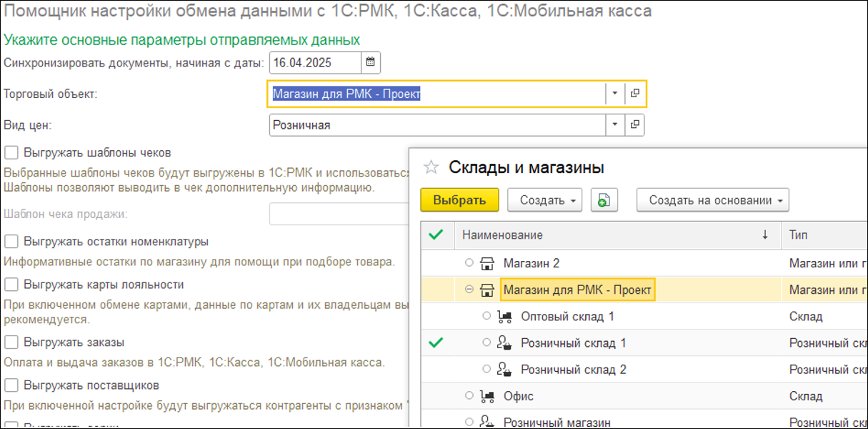868x429 pixels.
Task: Click the open icon next to Вид цен
Action: (x=635, y=124)
